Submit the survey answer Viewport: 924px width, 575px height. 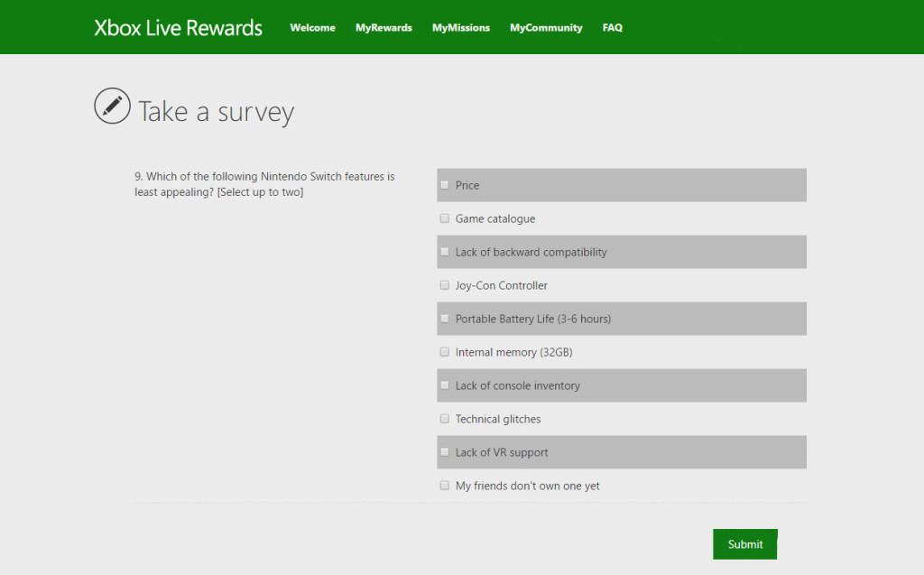[x=744, y=544]
